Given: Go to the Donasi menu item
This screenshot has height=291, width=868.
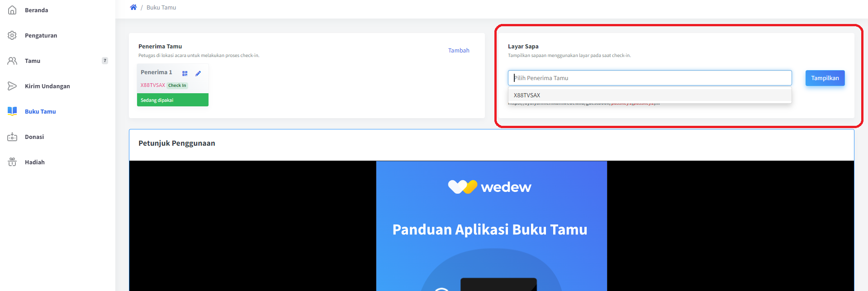Looking at the screenshot, I should point(34,137).
